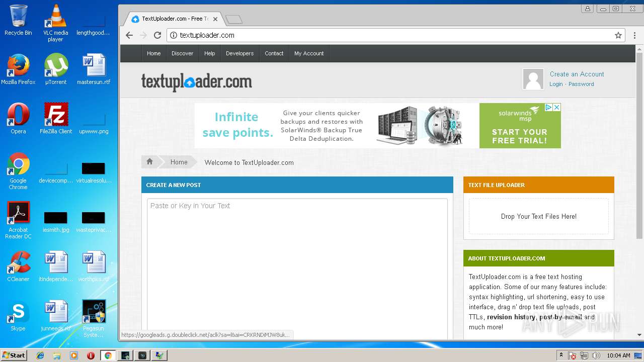The width and height of the screenshot is (644, 362).
Task: Reload the textuploader.com page
Action: pos(157,35)
